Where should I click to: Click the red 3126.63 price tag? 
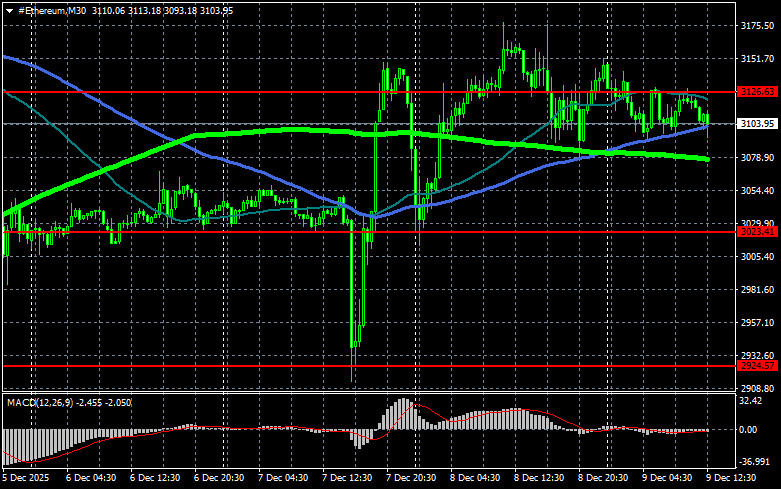(x=757, y=92)
